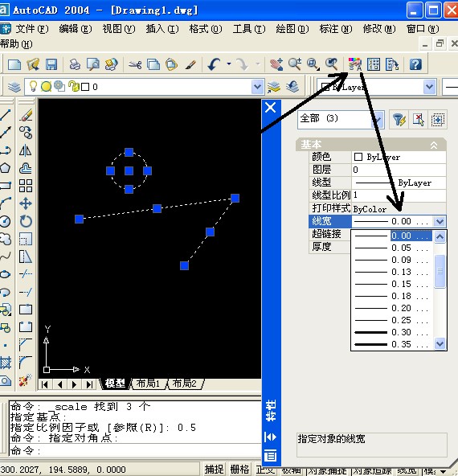Select the Erase tool

coord(26,115)
